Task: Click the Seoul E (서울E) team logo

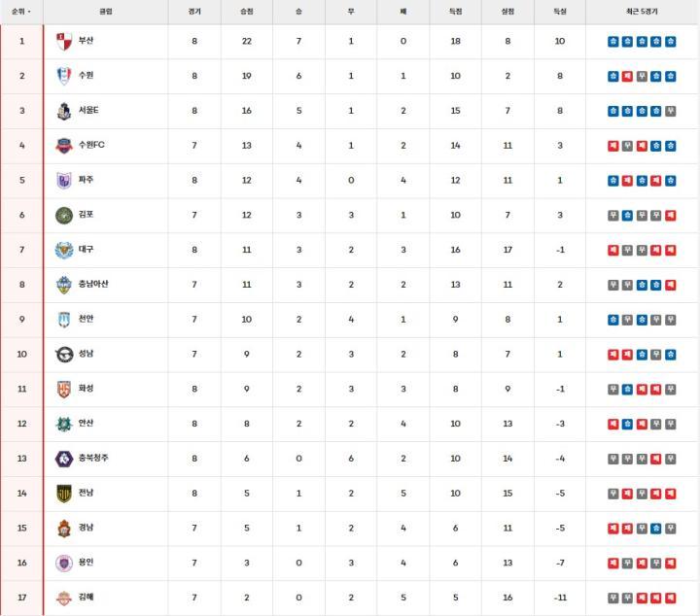Action: pos(64,111)
